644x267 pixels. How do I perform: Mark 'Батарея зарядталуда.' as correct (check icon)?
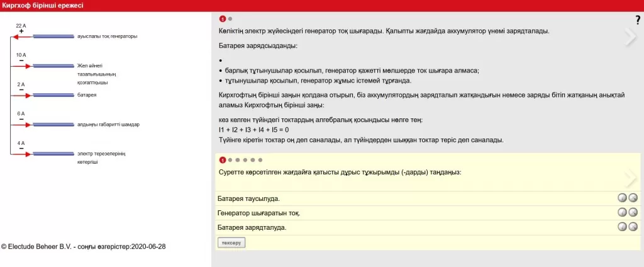point(622,227)
